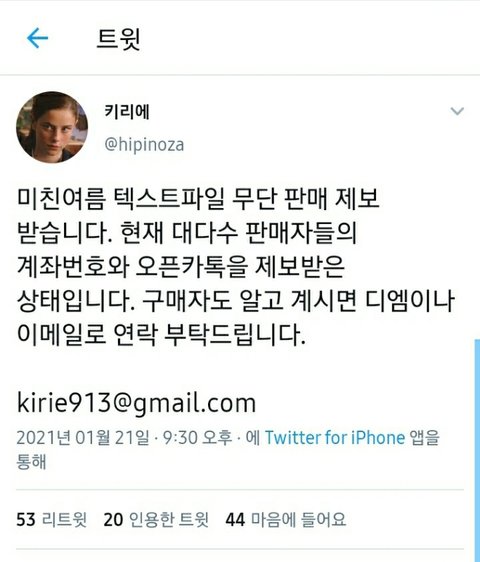
Task: View the 20 인용한 트윗 list
Action: 156,519
